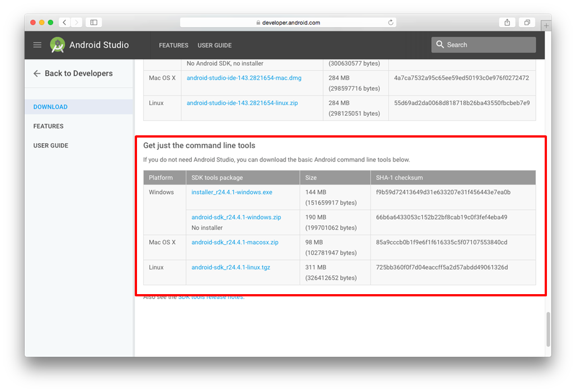Select checksum 66b6a6433053c152b22bf8cab19c0f3fef4eba49
576x392 pixels.
tap(442, 217)
